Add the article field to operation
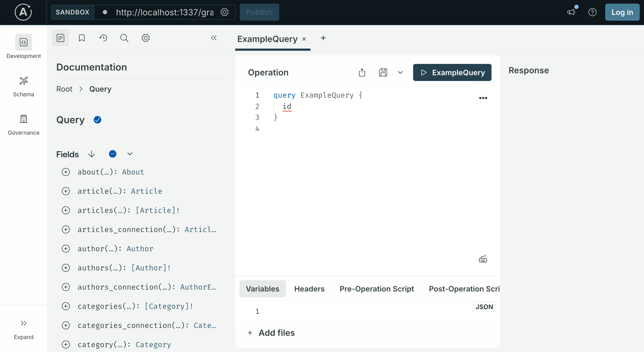Viewport: 644px width, 352px height. (66, 191)
